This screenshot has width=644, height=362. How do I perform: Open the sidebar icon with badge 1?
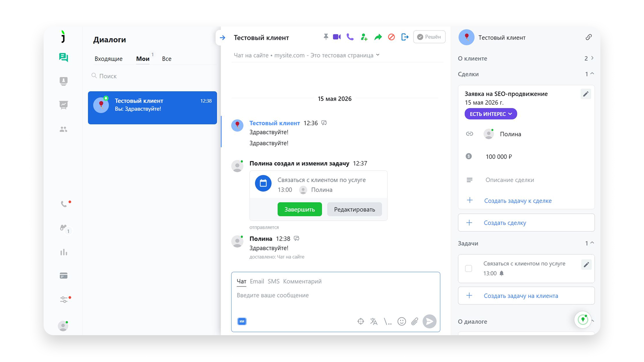coord(64,228)
